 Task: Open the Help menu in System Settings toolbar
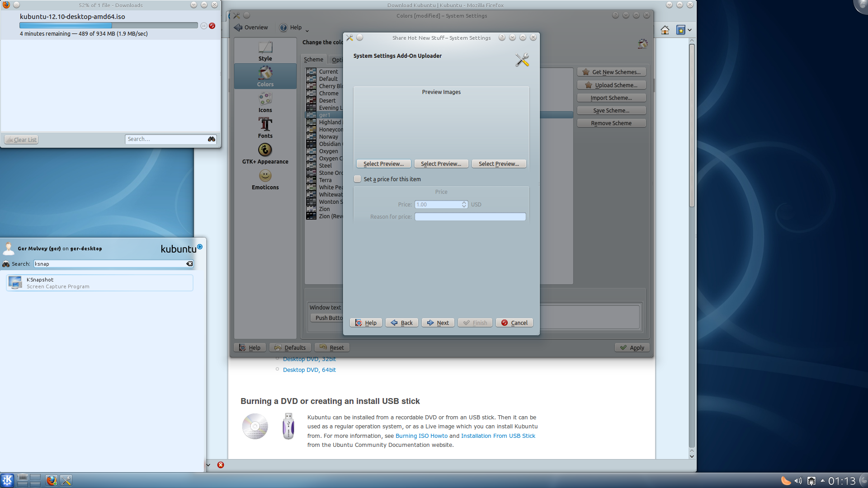[291, 28]
